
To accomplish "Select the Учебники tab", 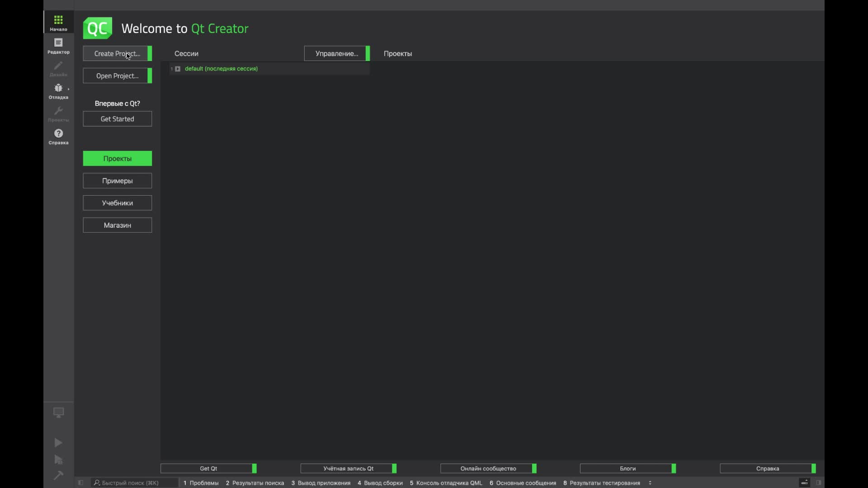I will (118, 203).
